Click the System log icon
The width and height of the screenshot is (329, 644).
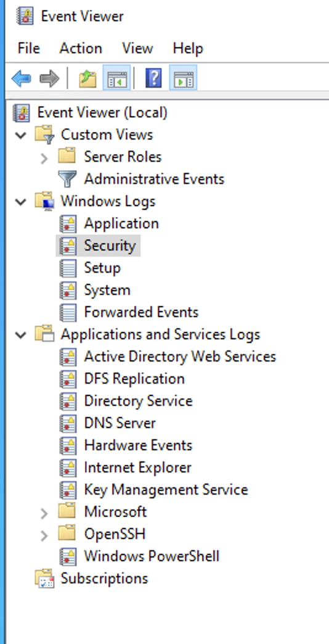click(x=68, y=290)
